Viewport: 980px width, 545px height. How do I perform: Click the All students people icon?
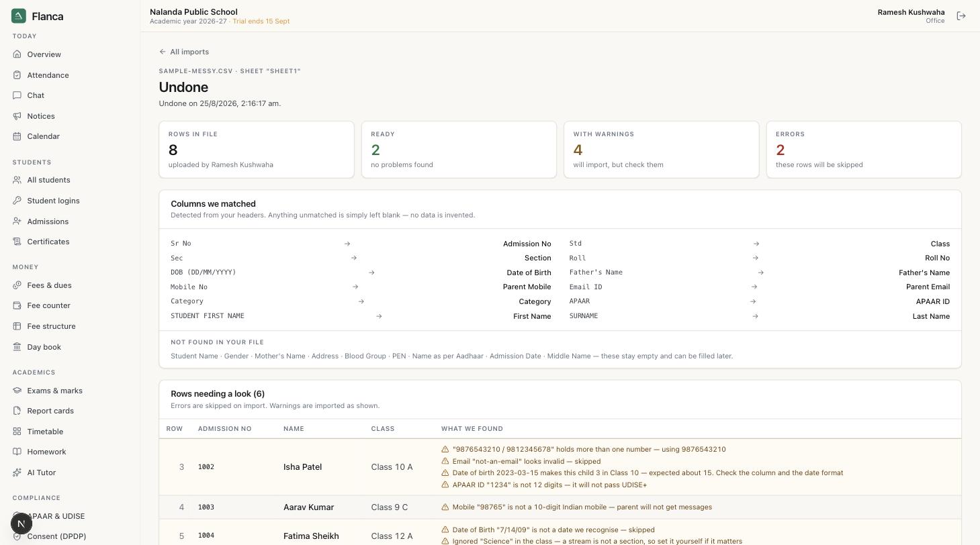tap(17, 180)
